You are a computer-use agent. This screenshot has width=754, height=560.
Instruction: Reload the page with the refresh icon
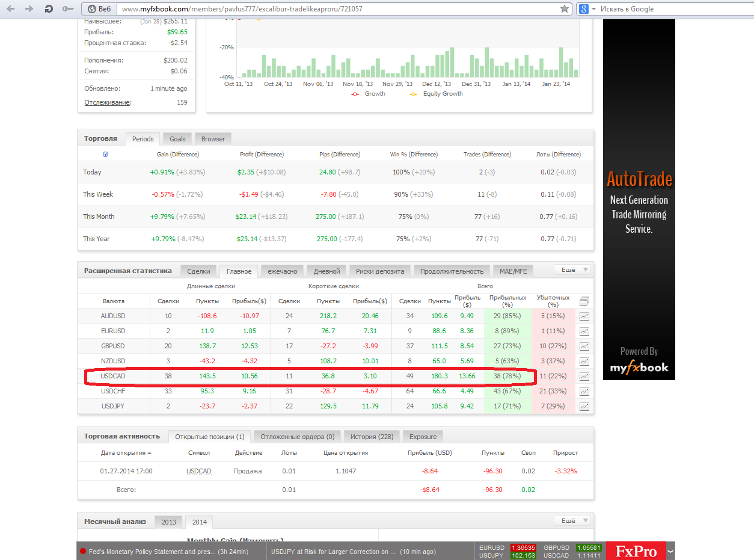[x=49, y=9]
